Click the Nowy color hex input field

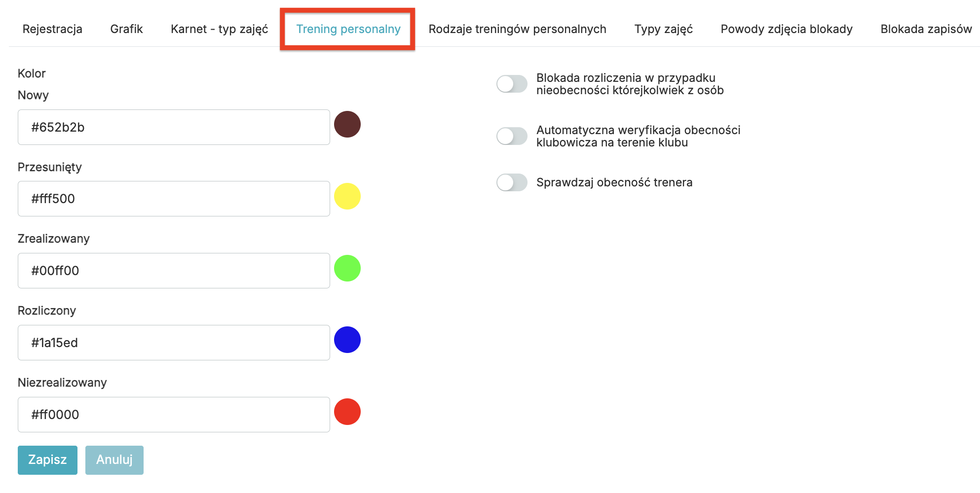point(174,127)
